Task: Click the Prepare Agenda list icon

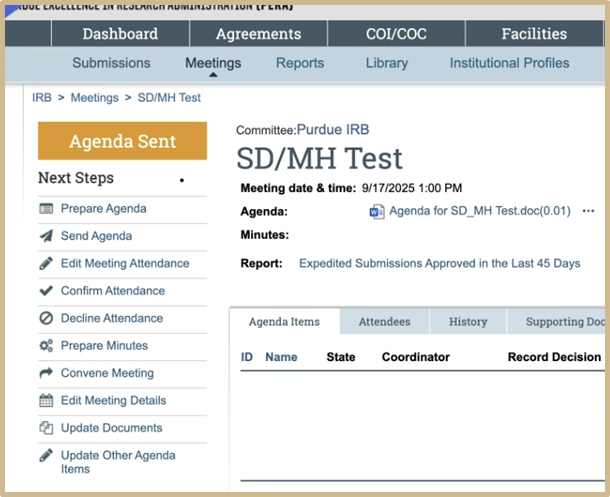Action: [46, 209]
